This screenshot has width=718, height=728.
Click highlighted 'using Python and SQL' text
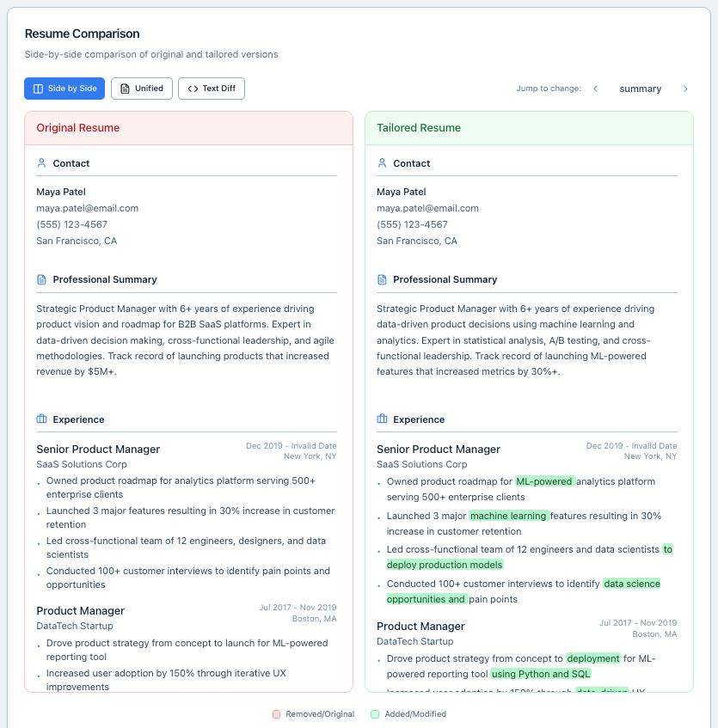[x=540, y=674]
